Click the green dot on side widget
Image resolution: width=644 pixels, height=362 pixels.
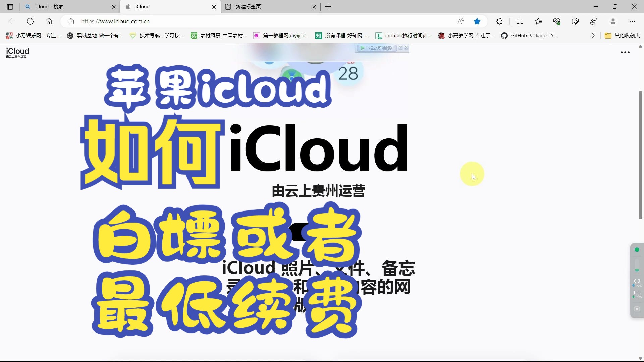(637, 250)
